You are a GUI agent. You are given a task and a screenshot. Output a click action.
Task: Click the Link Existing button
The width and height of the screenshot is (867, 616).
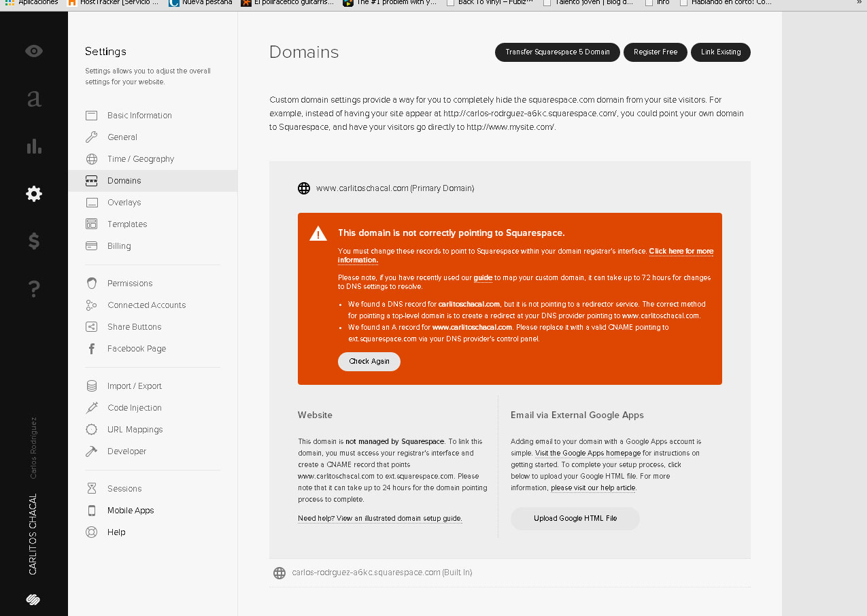721,52
